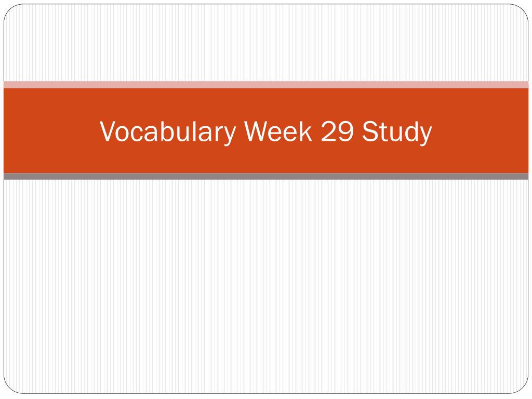Viewport: 532px width, 399px height.
Task: Select the word "Study" in the title
Action: (x=397, y=132)
